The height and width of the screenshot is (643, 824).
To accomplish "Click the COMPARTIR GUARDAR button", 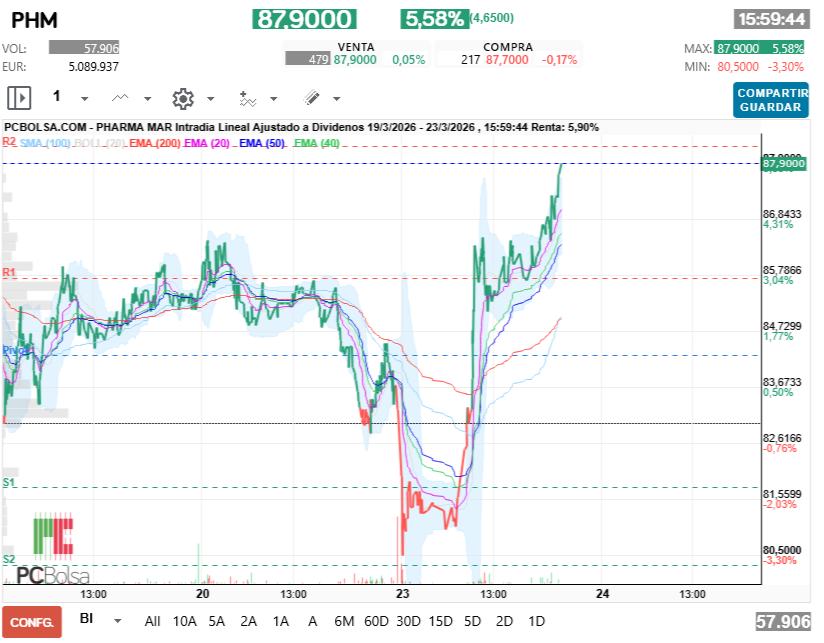I will (770, 99).
